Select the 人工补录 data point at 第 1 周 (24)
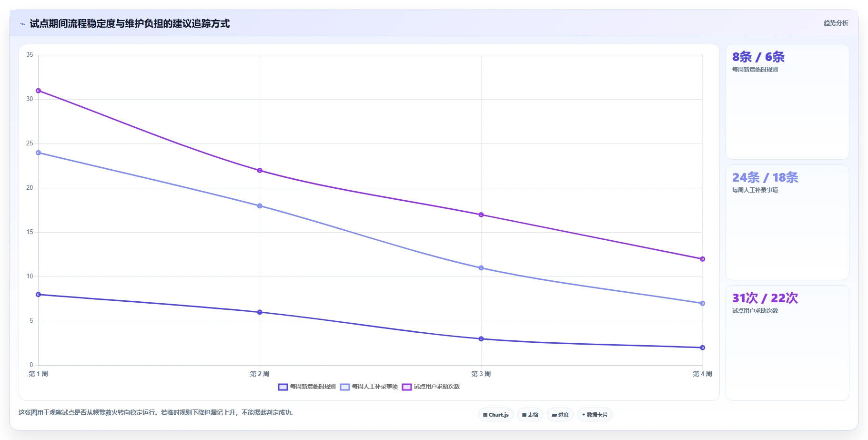Image resolution: width=868 pixels, height=440 pixels. click(39, 153)
